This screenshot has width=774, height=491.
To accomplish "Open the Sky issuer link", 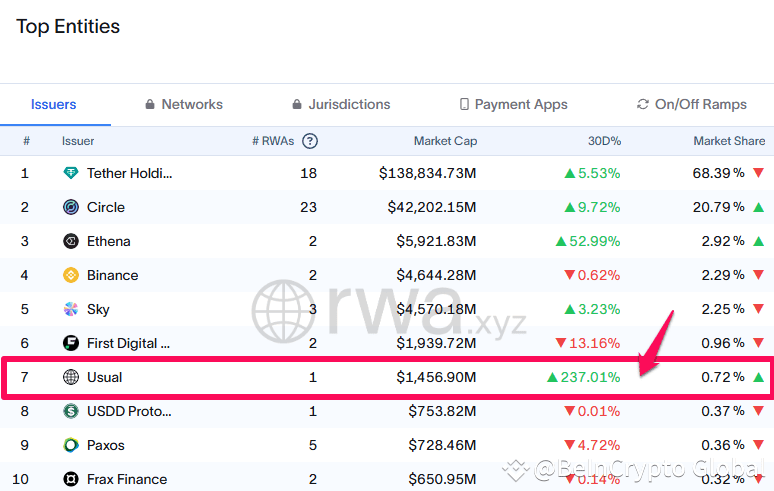I will [98, 309].
